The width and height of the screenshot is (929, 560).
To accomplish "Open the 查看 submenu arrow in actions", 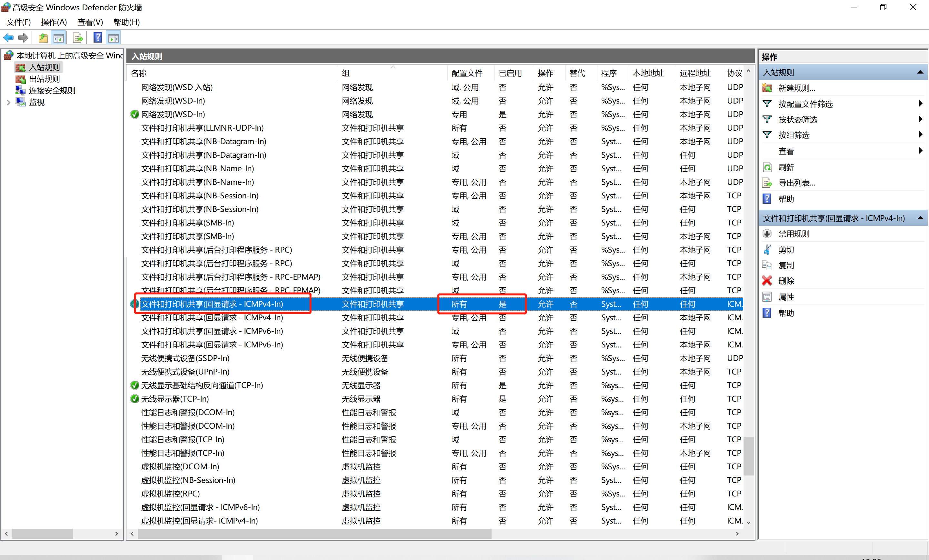I will 921,150.
